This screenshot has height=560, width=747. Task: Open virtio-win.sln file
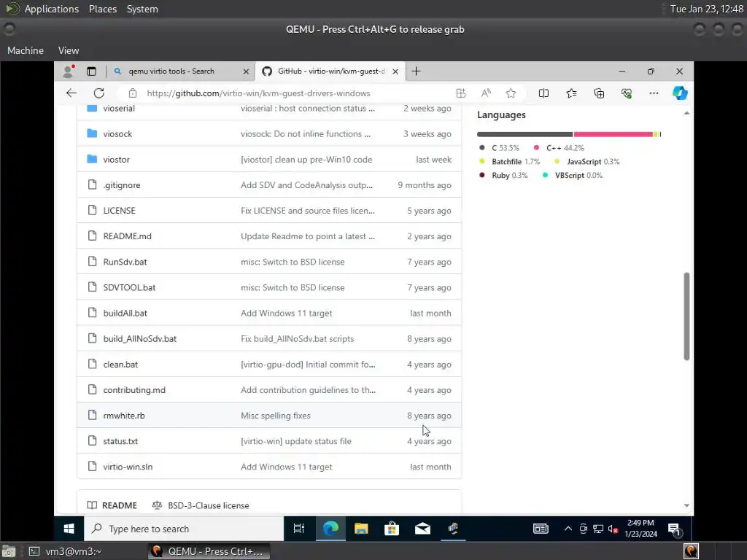click(128, 467)
